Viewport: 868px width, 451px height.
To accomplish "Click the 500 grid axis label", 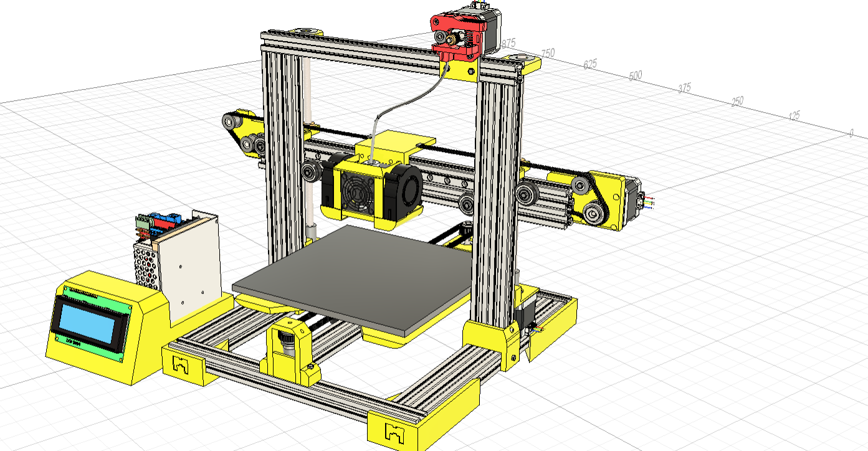I will 634,76.
